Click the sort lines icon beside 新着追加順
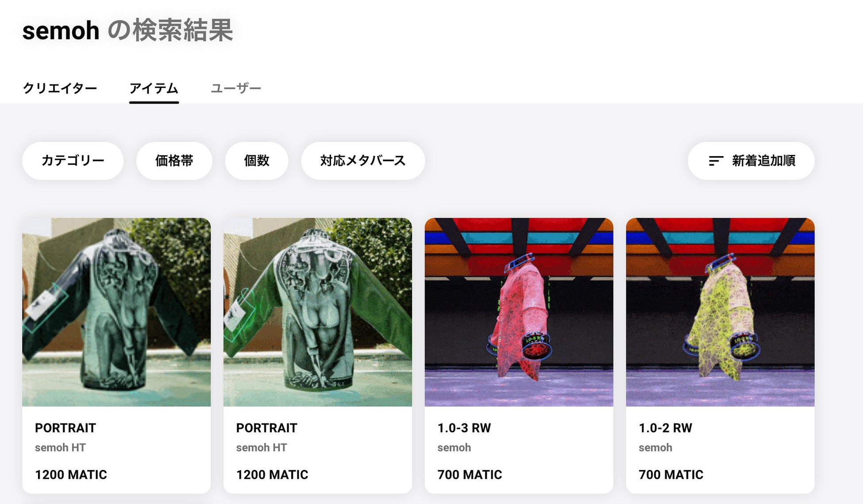Viewport: 863px width, 504px height. click(x=716, y=161)
